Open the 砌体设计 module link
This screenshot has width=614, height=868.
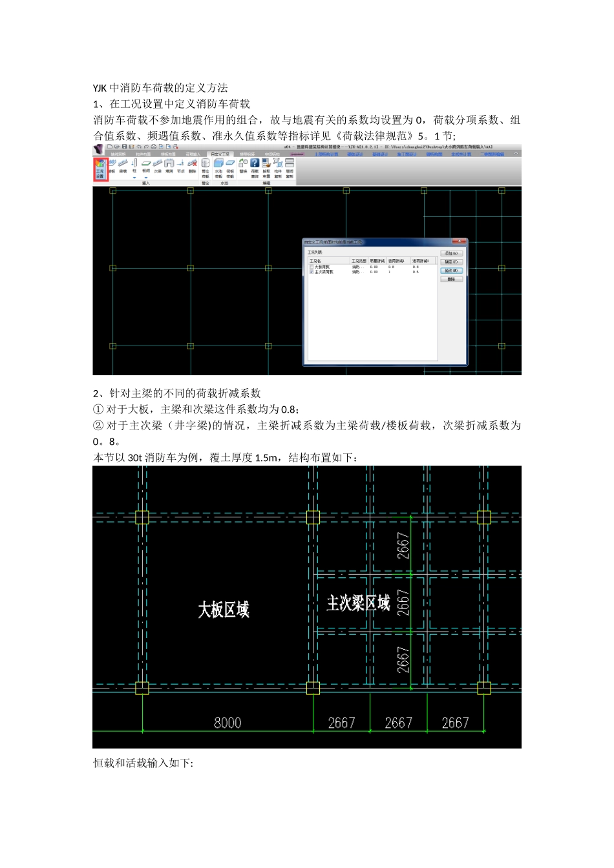pos(355,154)
